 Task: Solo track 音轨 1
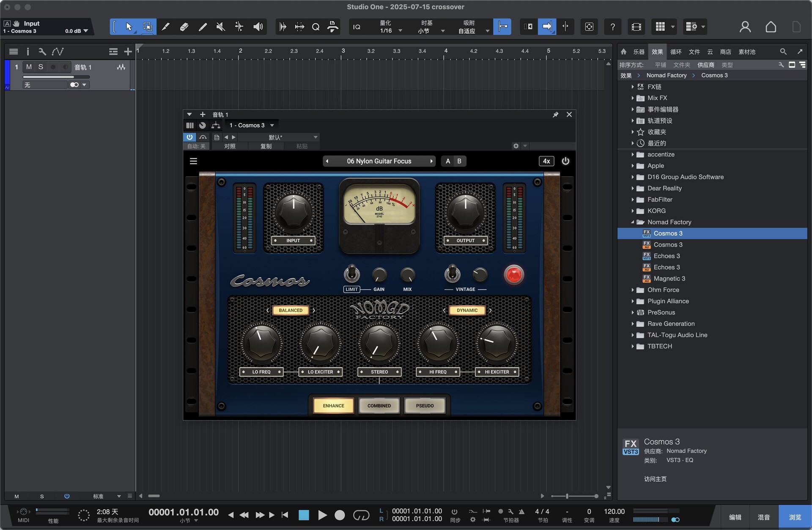(41, 67)
